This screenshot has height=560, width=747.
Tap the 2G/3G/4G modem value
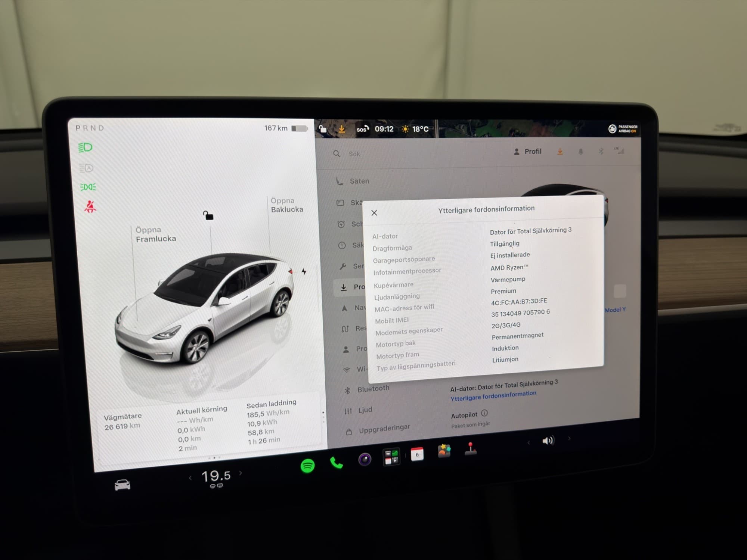tap(506, 325)
